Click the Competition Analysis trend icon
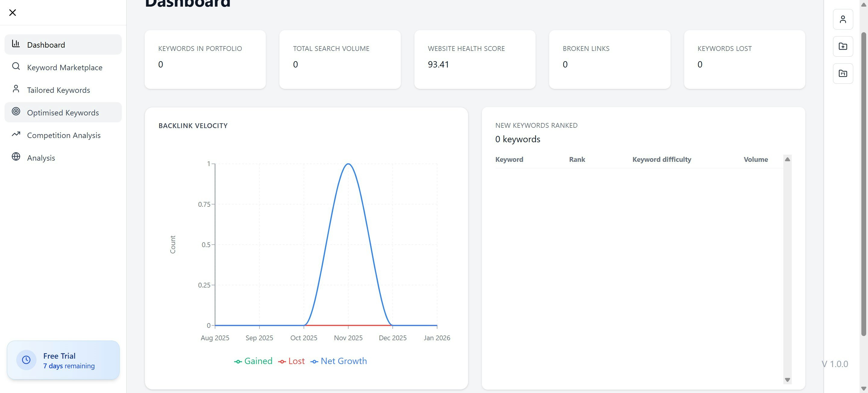868x393 pixels. [16, 134]
